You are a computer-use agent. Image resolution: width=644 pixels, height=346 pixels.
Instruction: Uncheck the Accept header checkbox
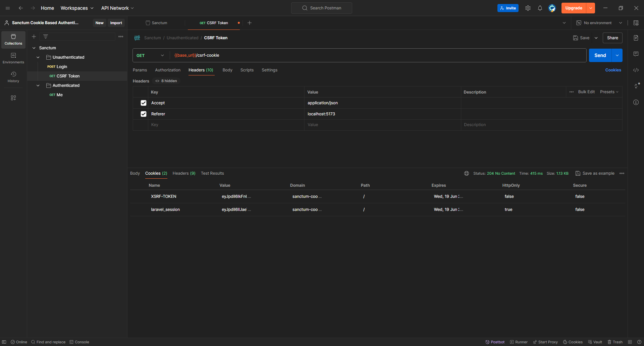(x=143, y=103)
